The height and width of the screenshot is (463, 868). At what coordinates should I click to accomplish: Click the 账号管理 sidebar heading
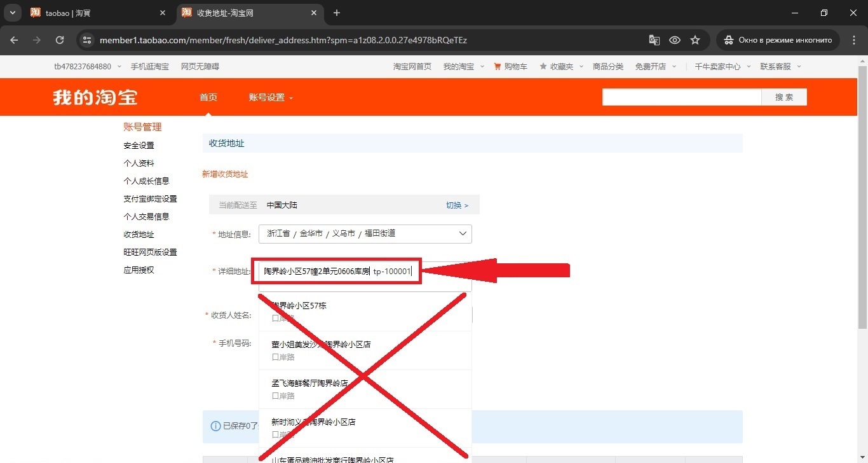click(142, 127)
